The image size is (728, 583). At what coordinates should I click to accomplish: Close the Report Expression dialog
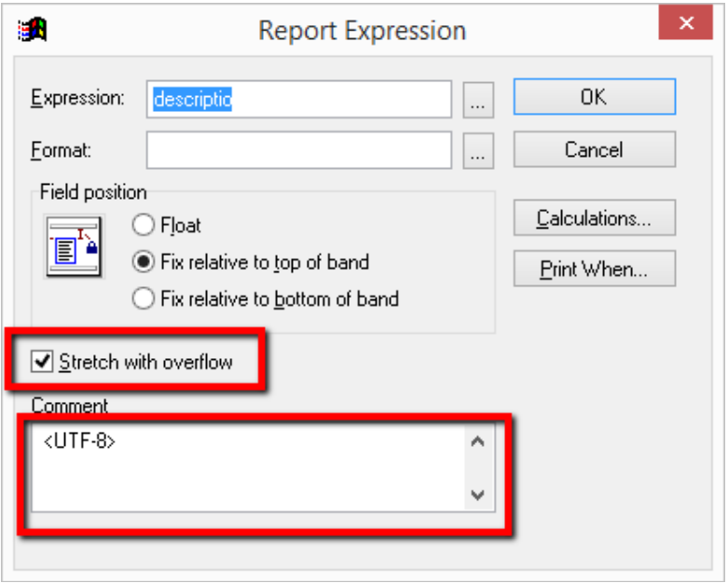[685, 25]
